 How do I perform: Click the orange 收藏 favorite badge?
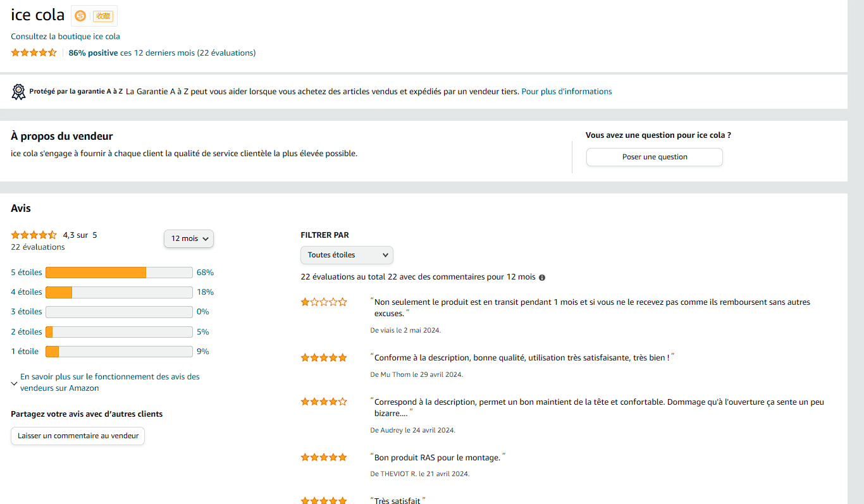pos(102,16)
